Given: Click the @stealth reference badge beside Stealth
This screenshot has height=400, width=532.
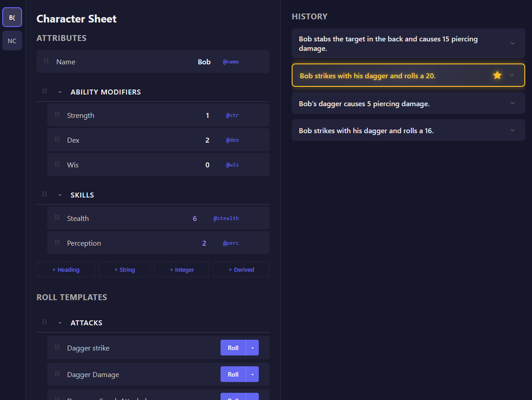Looking at the screenshot, I should 226,218.
